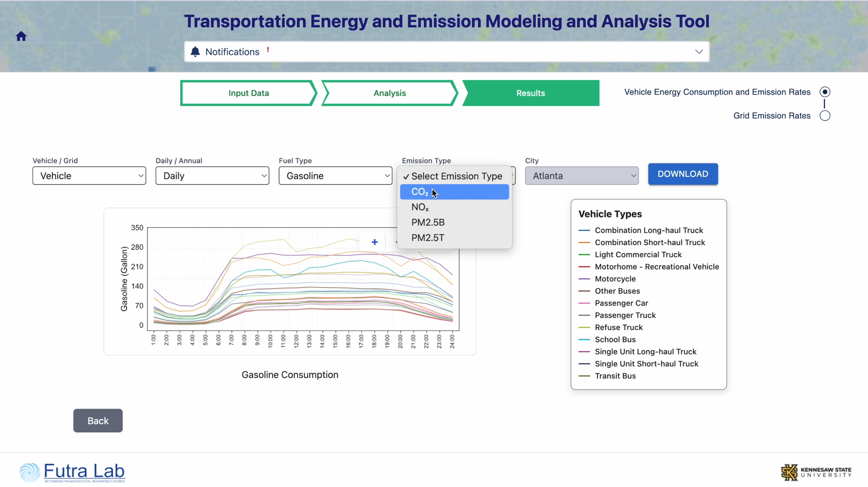
Task: Open the Fuel Type Gasoline dropdown
Action: pos(335,176)
